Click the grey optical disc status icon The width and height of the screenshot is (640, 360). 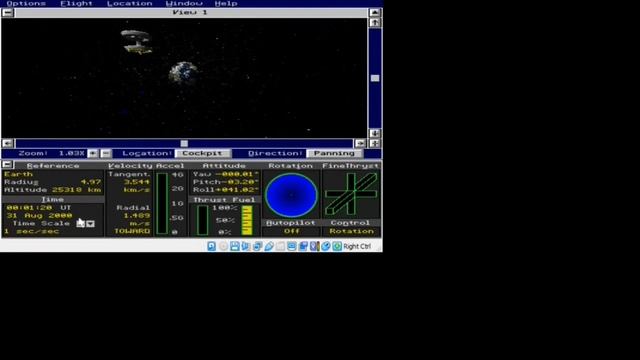click(x=223, y=246)
